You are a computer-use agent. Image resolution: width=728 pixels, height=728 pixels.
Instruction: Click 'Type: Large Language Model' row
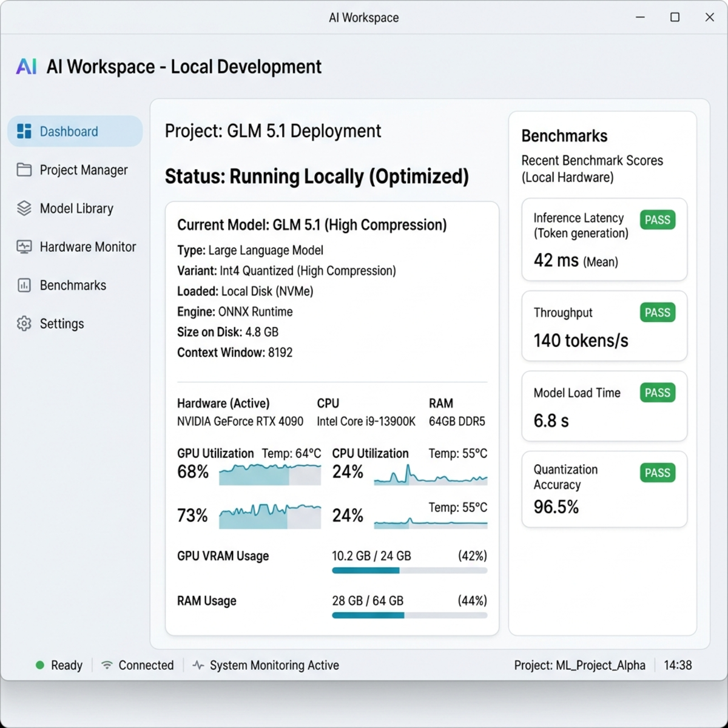tap(250, 250)
